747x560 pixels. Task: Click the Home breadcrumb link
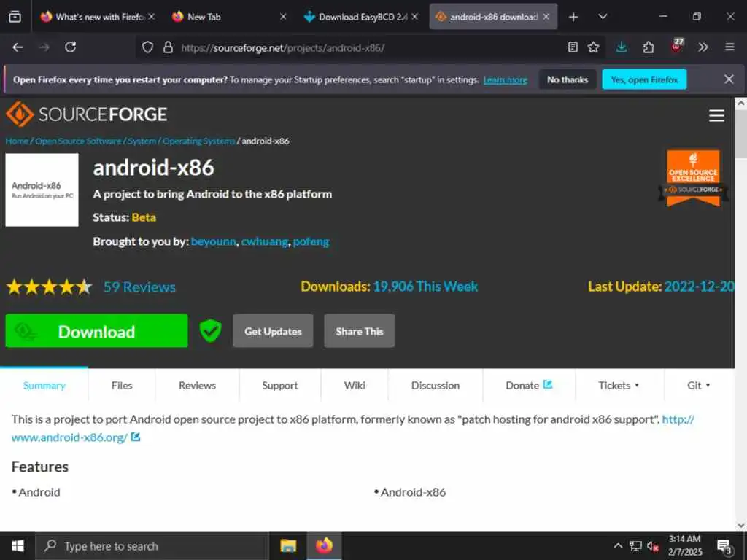click(17, 141)
